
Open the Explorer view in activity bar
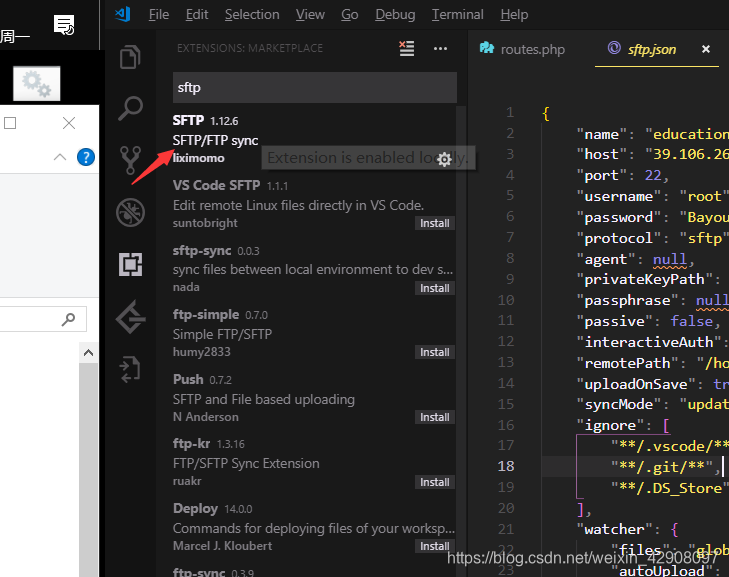pyautogui.click(x=130, y=57)
